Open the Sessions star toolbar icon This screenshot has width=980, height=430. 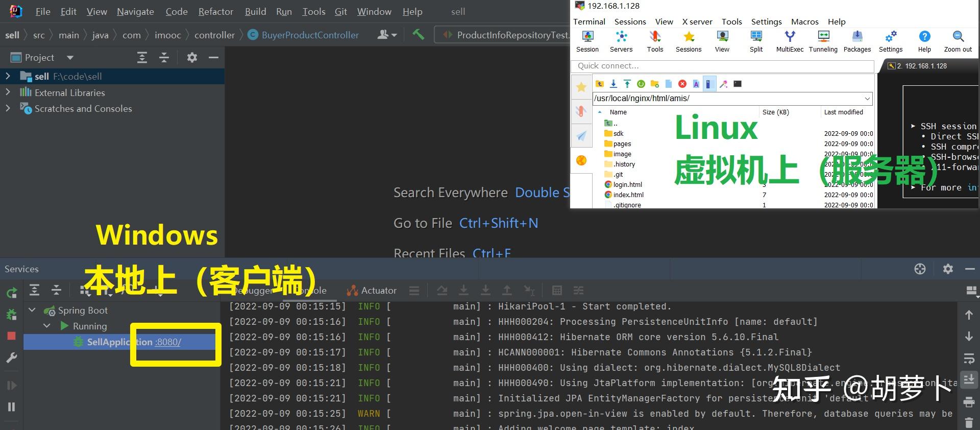689,41
